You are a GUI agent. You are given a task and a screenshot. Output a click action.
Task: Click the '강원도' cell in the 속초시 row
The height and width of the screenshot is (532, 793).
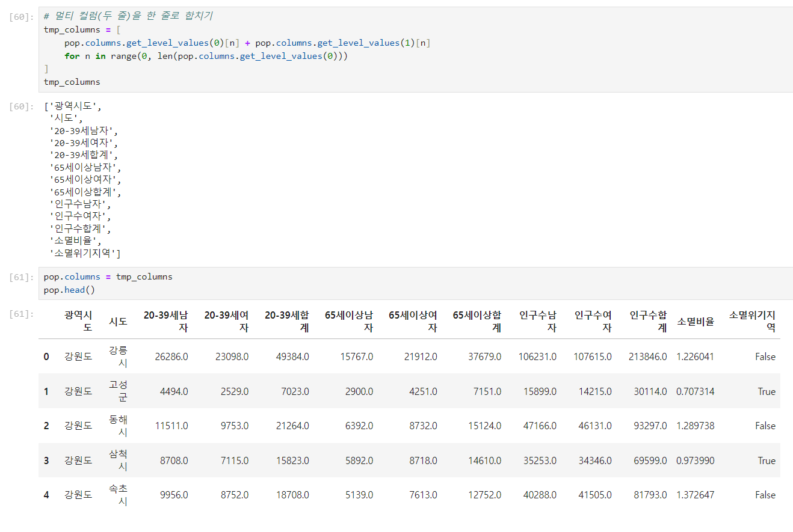(x=78, y=495)
